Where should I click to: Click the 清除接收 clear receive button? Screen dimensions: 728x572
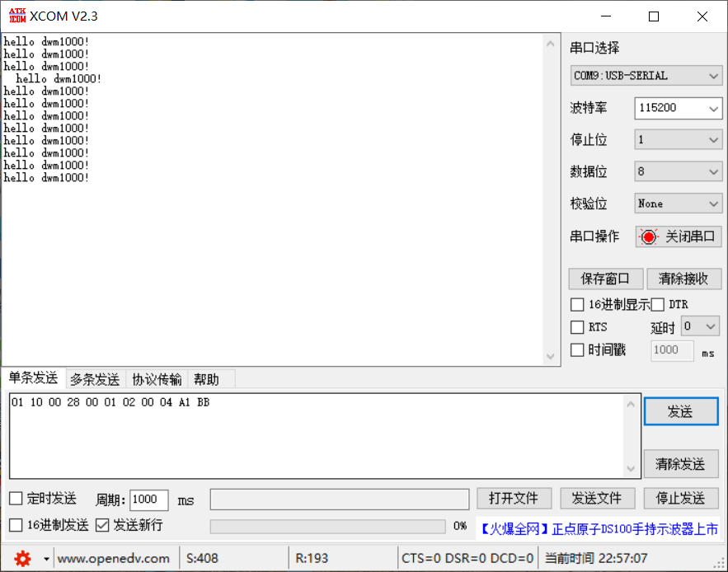pyautogui.click(x=683, y=279)
